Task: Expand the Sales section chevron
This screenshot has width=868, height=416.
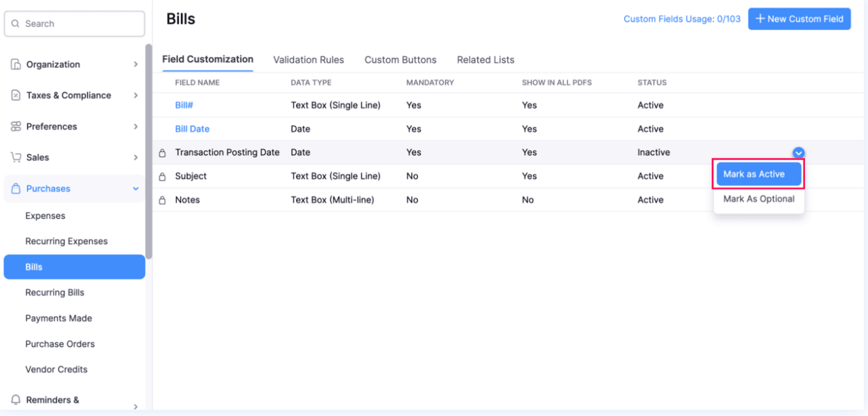Action: (135, 157)
